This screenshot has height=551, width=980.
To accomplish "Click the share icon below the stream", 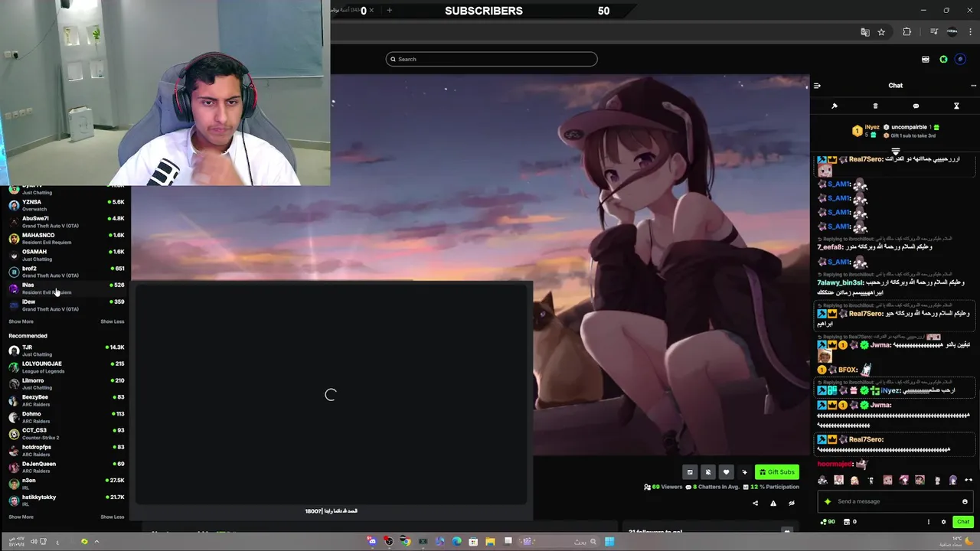I will tap(755, 503).
